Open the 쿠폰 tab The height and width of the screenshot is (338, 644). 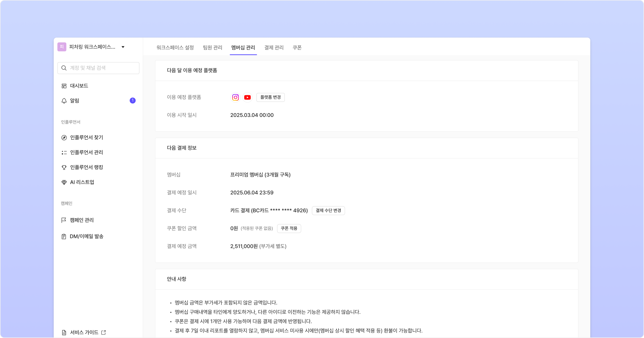[297, 47]
